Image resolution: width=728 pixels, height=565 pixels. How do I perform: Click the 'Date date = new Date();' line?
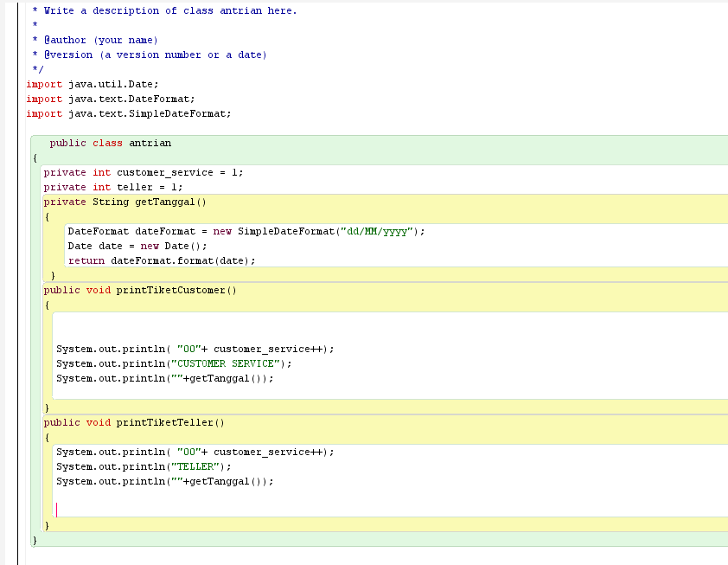point(137,247)
